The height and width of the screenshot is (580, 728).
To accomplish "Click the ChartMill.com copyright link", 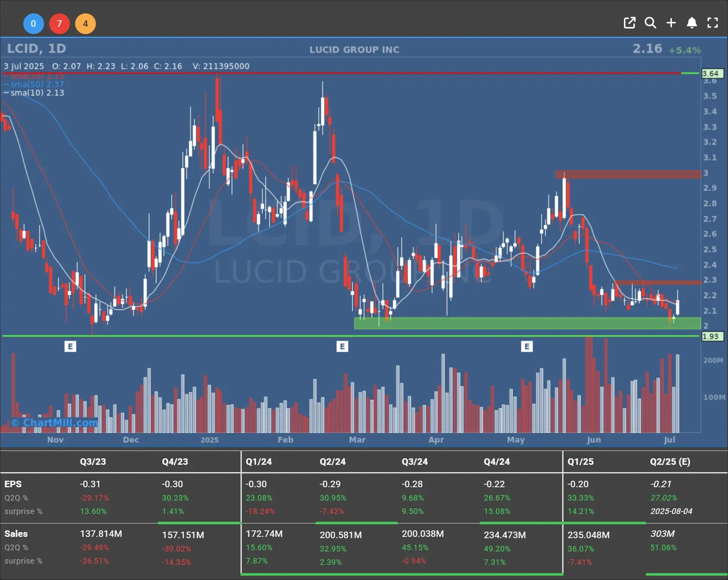I will pos(54,422).
